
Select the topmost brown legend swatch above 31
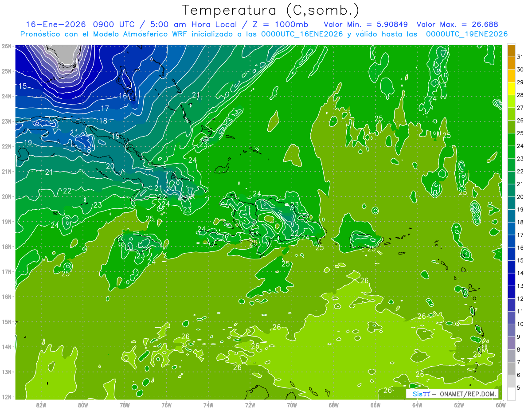pos(512,51)
